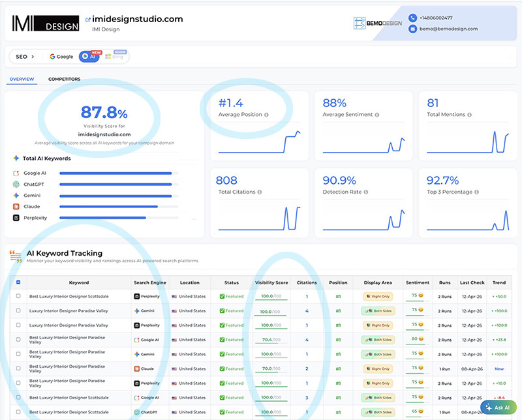Click the Claude keyword progress bar

click(x=119, y=207)
